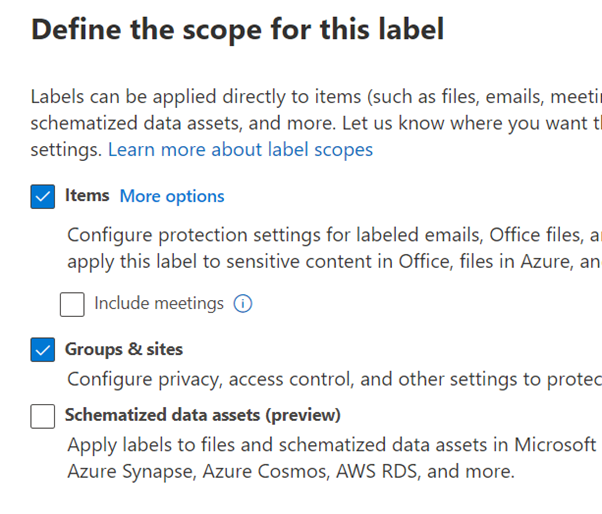Open Learn more about label scopes link
The height and width of the screenshot is (514, 602).
pos(240,150)
